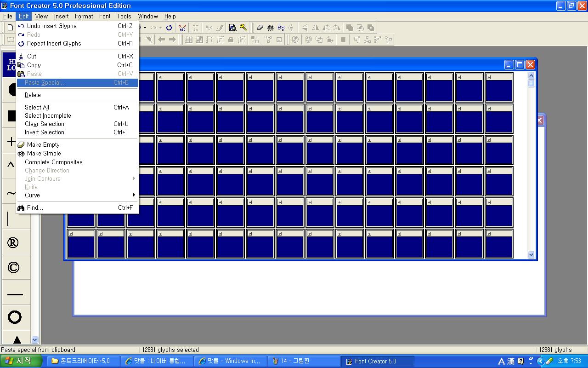Viewport: 588px width, 368px height.
Task: Click the Make Empty eraser toolbar icon
Action: pos(260,28)
